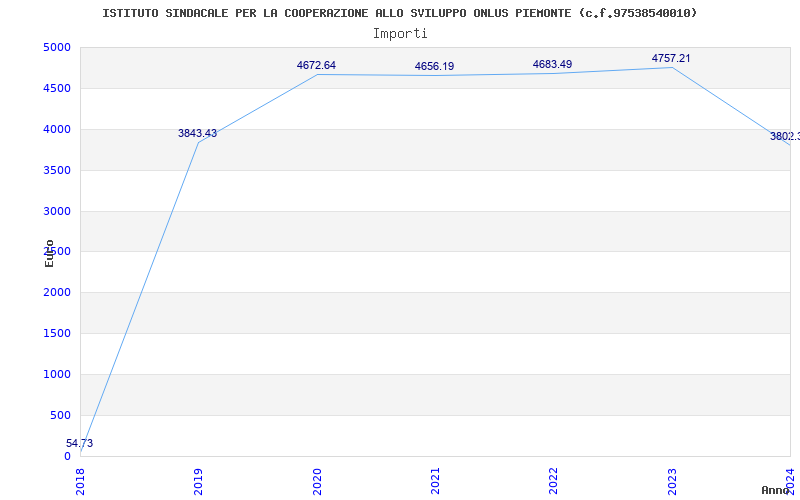Click the Euro y-axis title
The image size is (800, 500).
[x=49, y=253]
